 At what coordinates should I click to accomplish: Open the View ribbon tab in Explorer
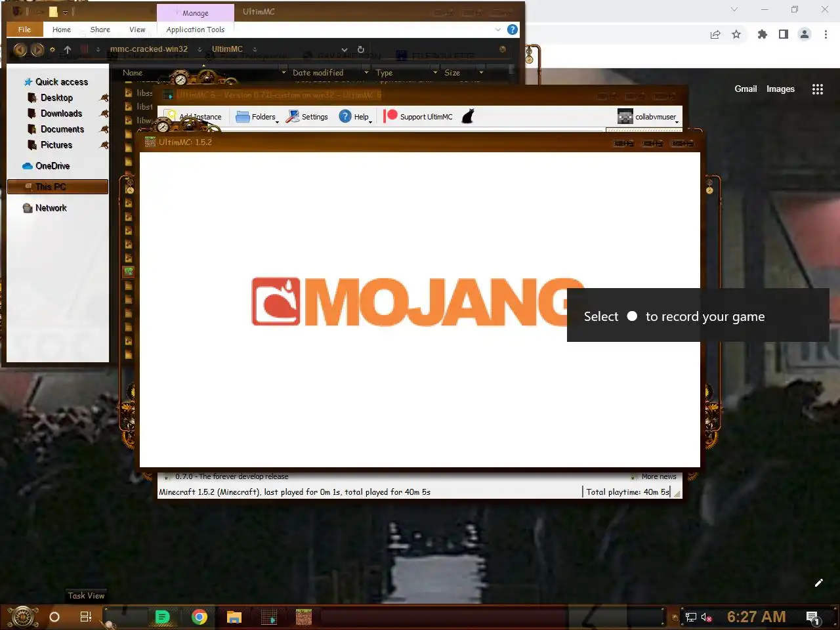coord(137,30)
